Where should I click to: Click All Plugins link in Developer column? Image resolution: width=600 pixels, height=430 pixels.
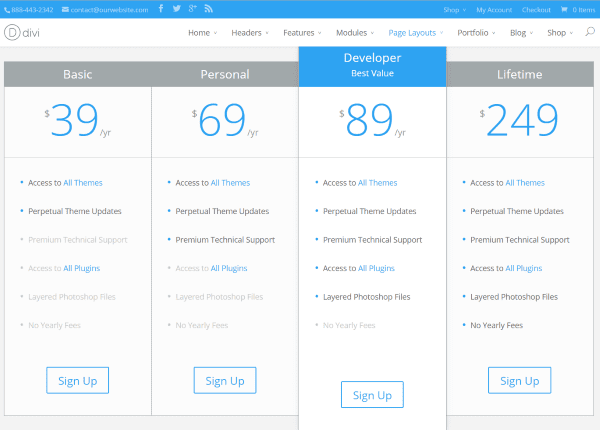tap(376, 268)
